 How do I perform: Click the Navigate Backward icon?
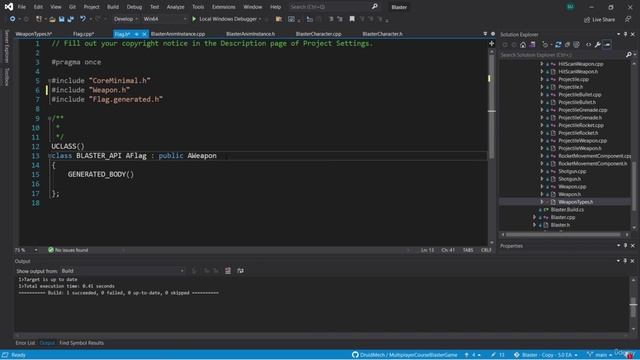pos(12,19)
